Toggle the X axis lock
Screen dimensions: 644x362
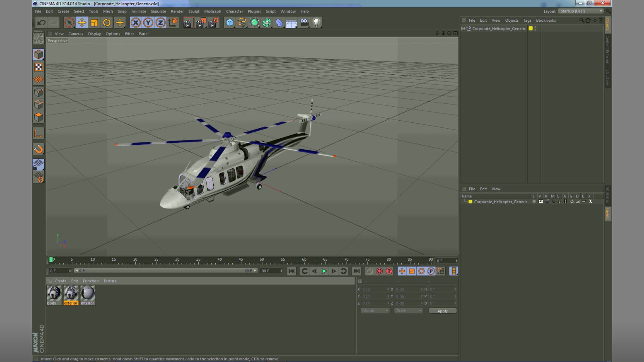tap(136, 23)
